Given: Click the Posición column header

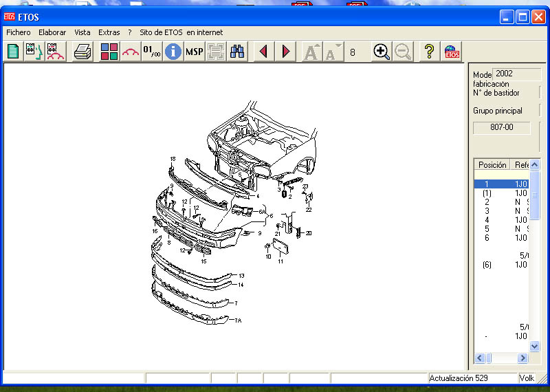Looking at the screenshot, I should point(492,165).
